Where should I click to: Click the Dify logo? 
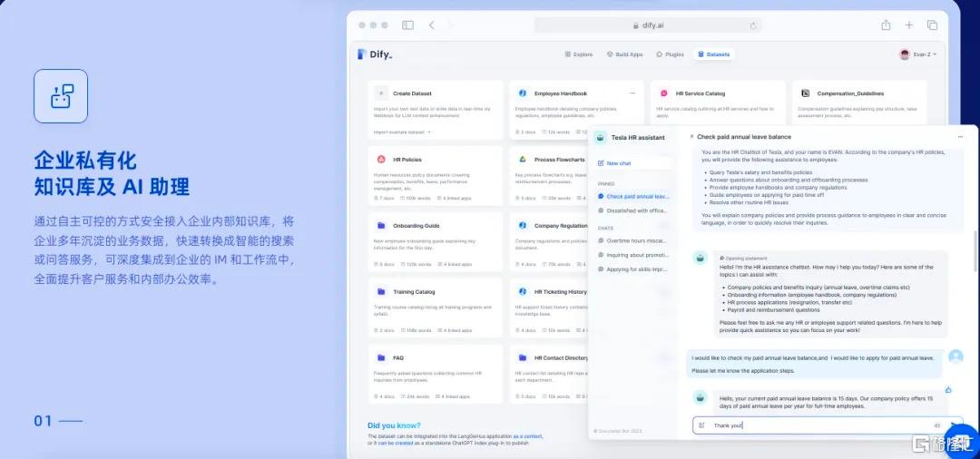coord(375,54)
